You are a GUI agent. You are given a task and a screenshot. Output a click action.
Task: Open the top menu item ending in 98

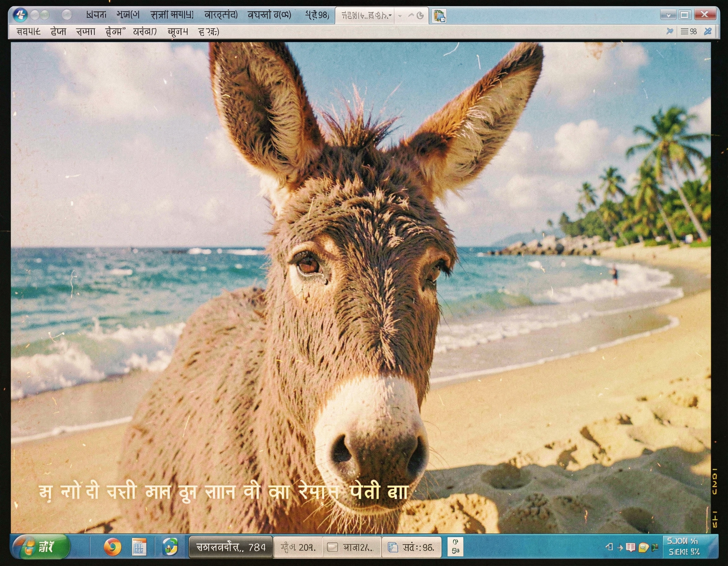pyautogui.click(x=317, y=15)
